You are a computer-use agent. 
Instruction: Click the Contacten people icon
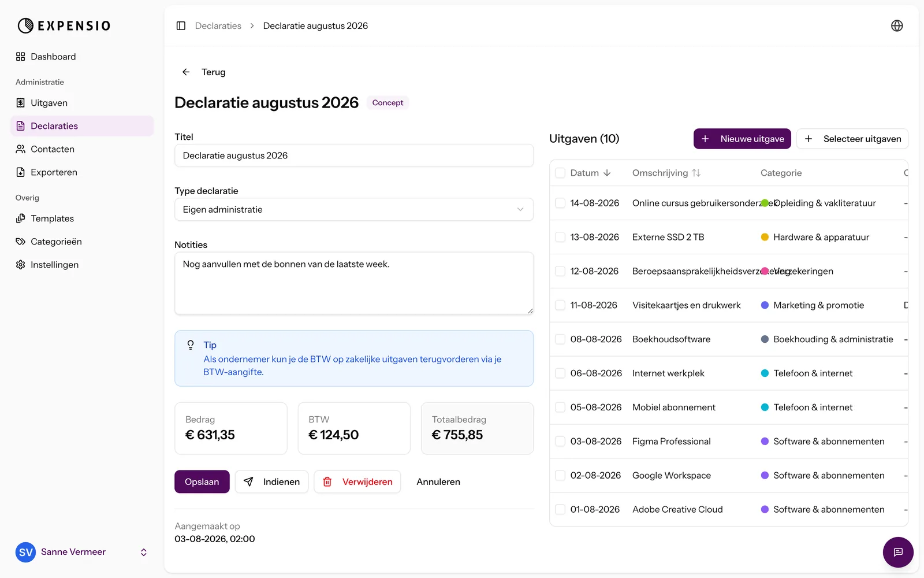[x=21, y=149]
